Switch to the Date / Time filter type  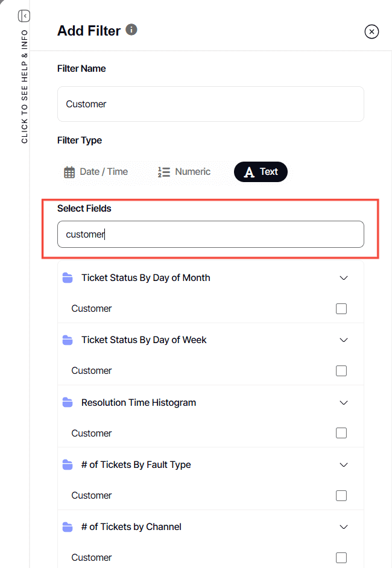pos(96,171)
